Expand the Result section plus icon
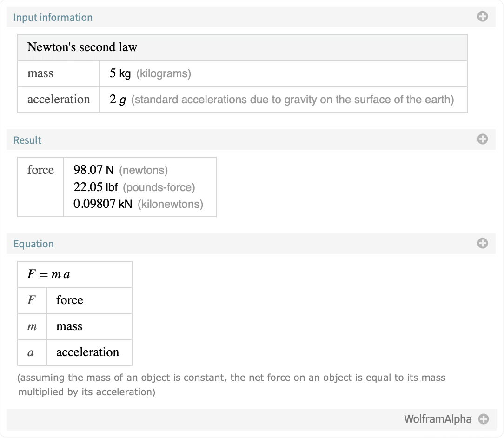Screen dimensions: 504x438 tap(483, 139)
